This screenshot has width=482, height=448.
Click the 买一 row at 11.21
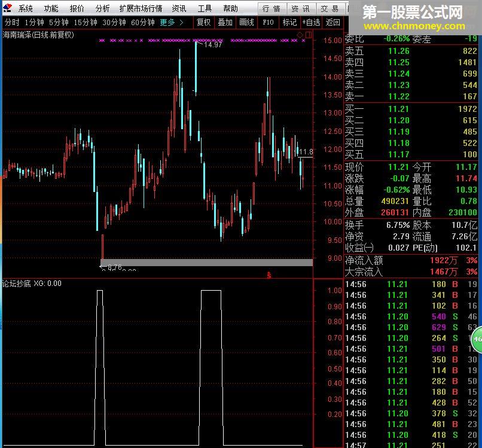click(411, 109)
